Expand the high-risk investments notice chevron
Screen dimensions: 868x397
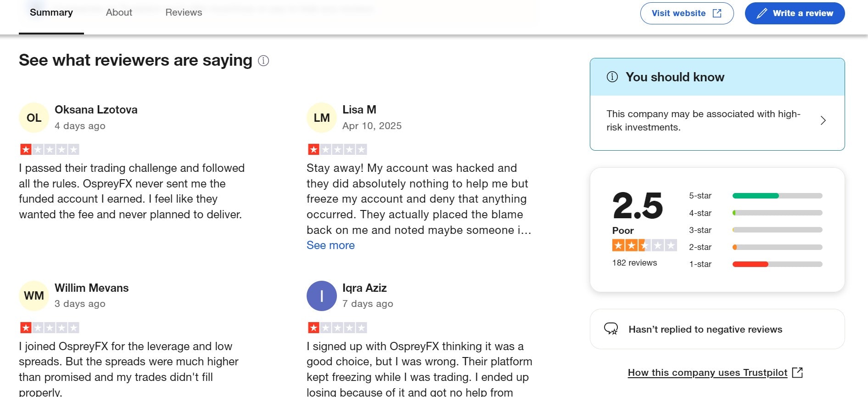pos(823,120)
